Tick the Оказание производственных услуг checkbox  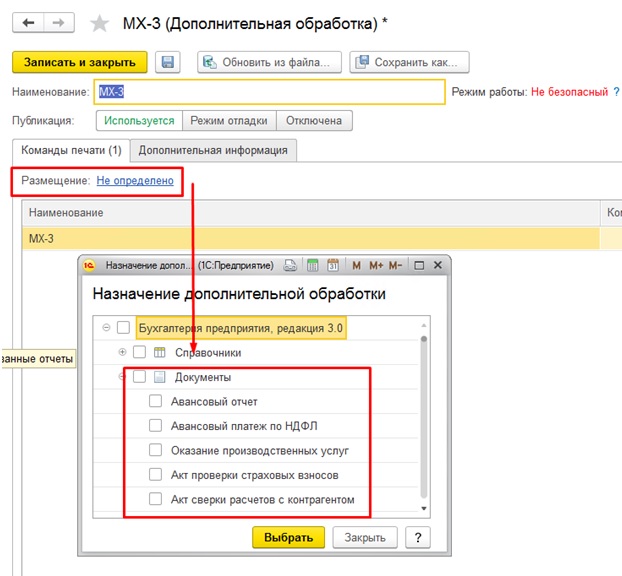(x=155, y=450)
